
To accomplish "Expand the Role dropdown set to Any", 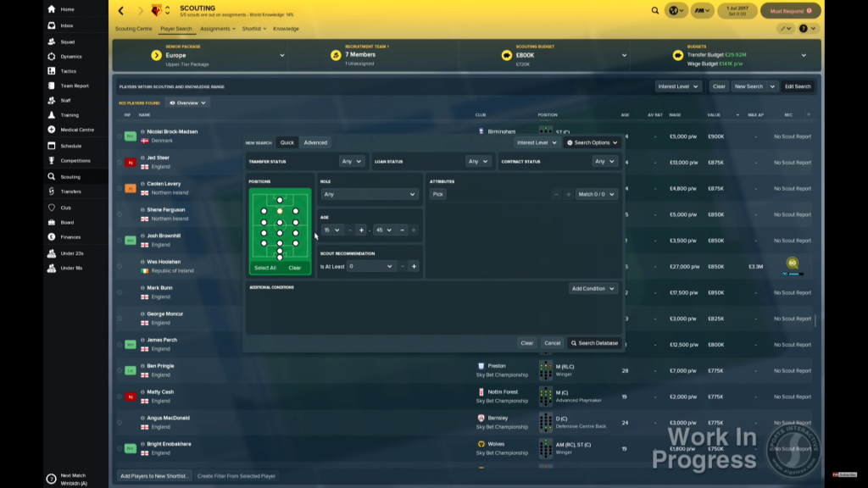I will (x=370, y=194).
